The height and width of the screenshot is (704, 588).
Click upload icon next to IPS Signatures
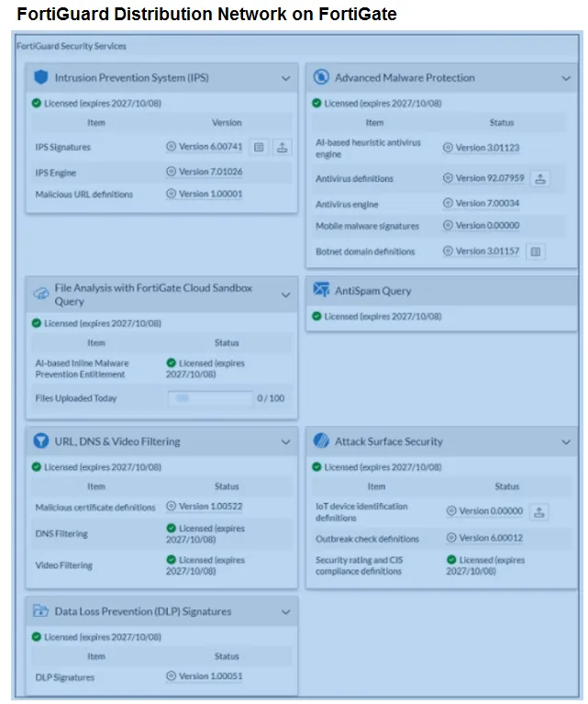point(282,147)
